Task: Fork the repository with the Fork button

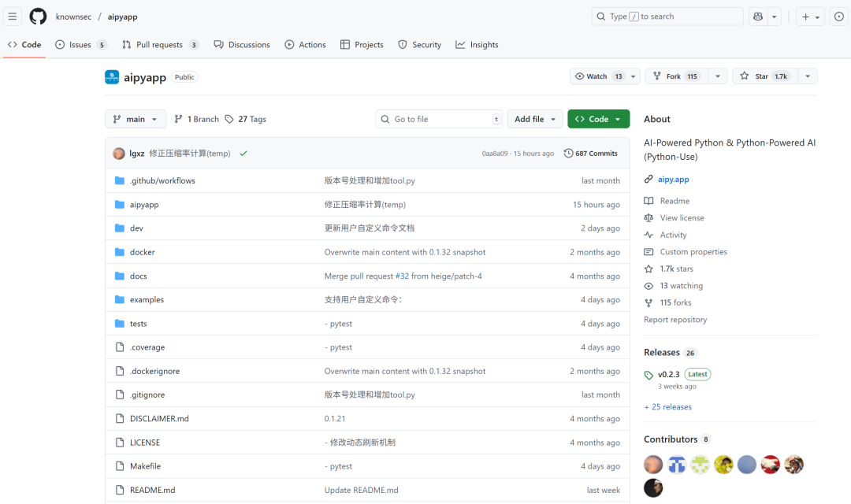Action: pos(678,76)
